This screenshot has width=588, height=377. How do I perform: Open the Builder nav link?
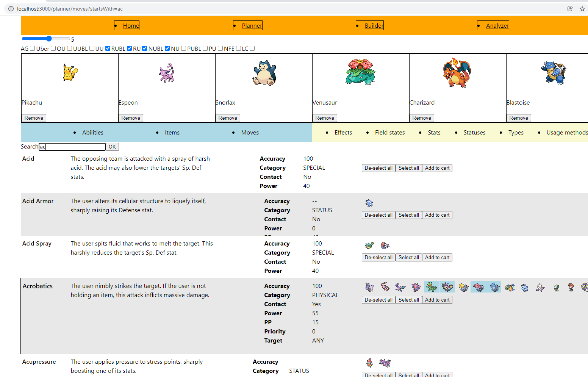pos(374,25)
